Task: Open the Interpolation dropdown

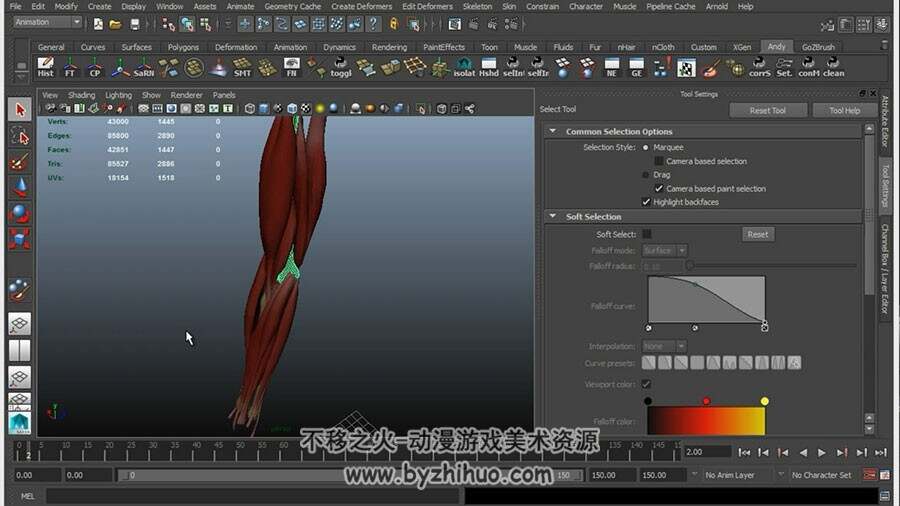Action: (664, 347)
